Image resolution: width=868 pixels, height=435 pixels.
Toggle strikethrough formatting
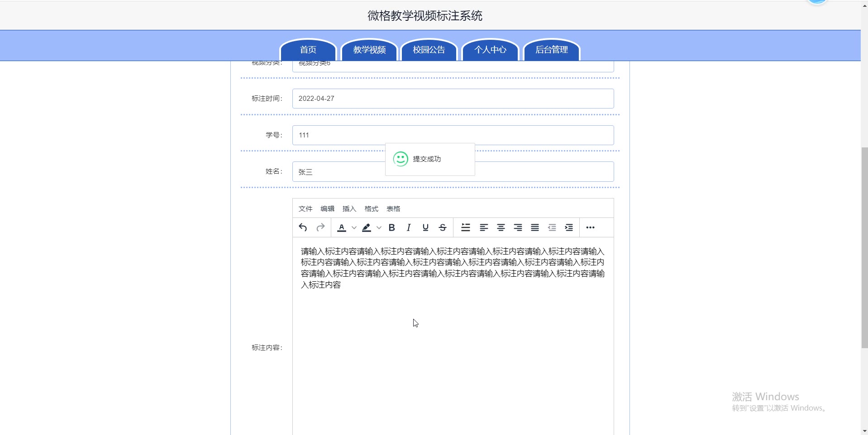pyautogui.click(x=443, y=227)
